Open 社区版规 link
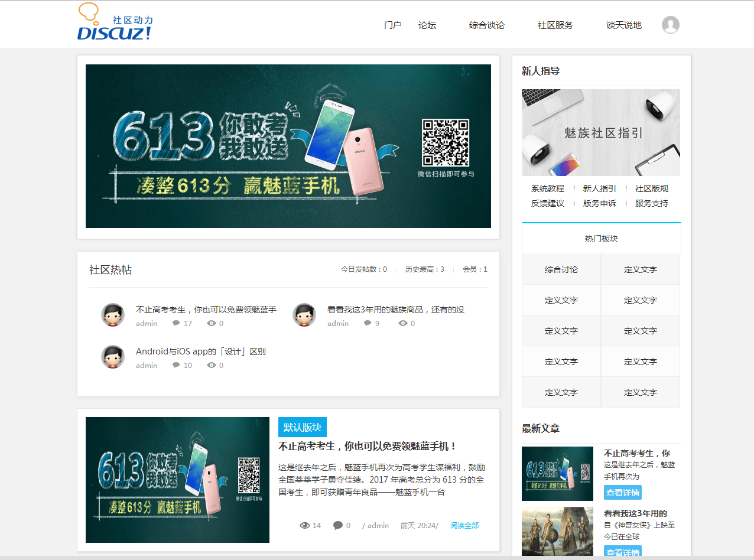The height and width of the screenshot is (560, 754). (652, 188)
